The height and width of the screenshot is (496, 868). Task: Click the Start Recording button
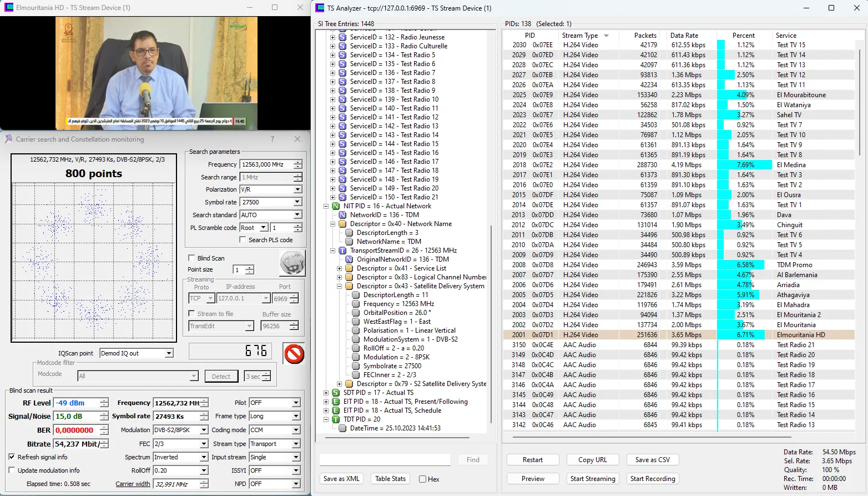653,479
